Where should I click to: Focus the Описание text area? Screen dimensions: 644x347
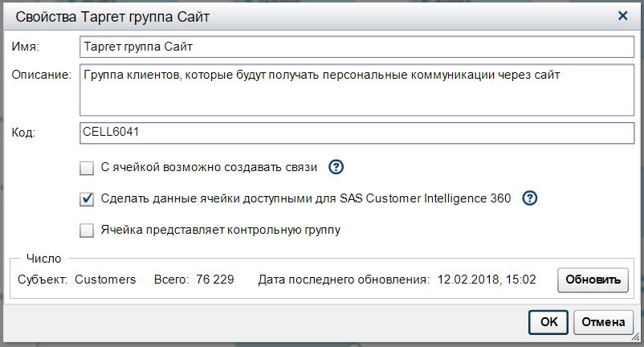click(357, 90)
